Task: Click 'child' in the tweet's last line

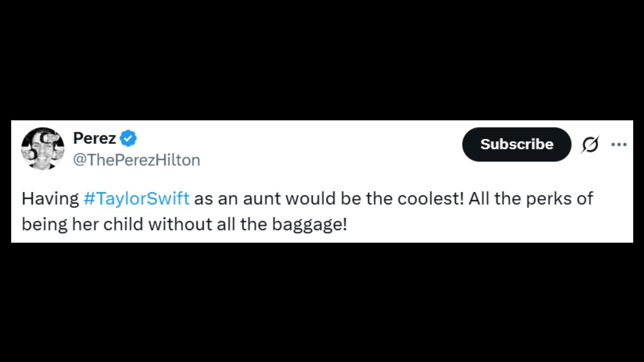Action: pos(123,224)
